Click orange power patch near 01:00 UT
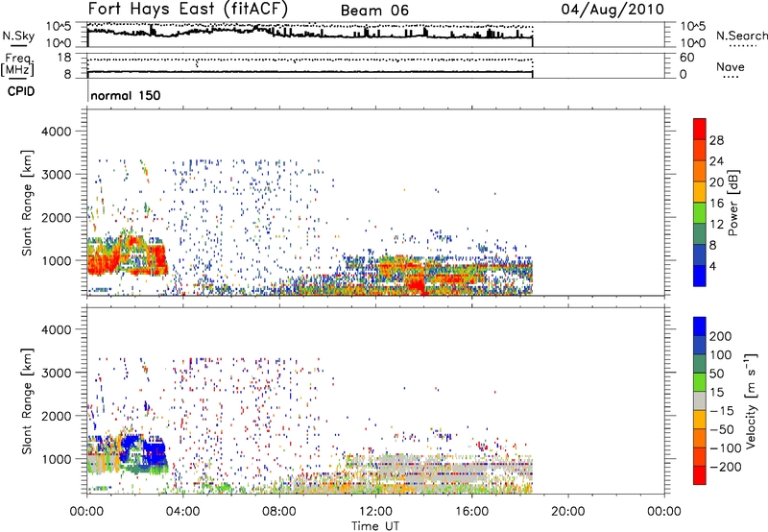 [x=103, y=258]
